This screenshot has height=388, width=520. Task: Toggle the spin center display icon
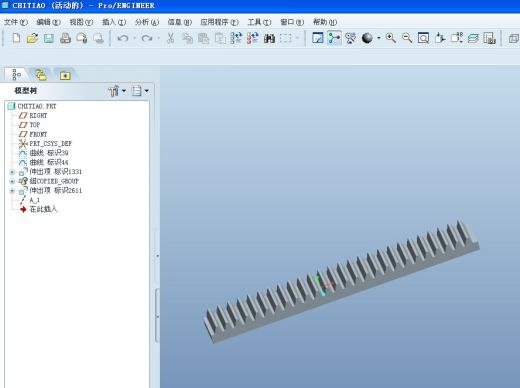coord(334,38)
